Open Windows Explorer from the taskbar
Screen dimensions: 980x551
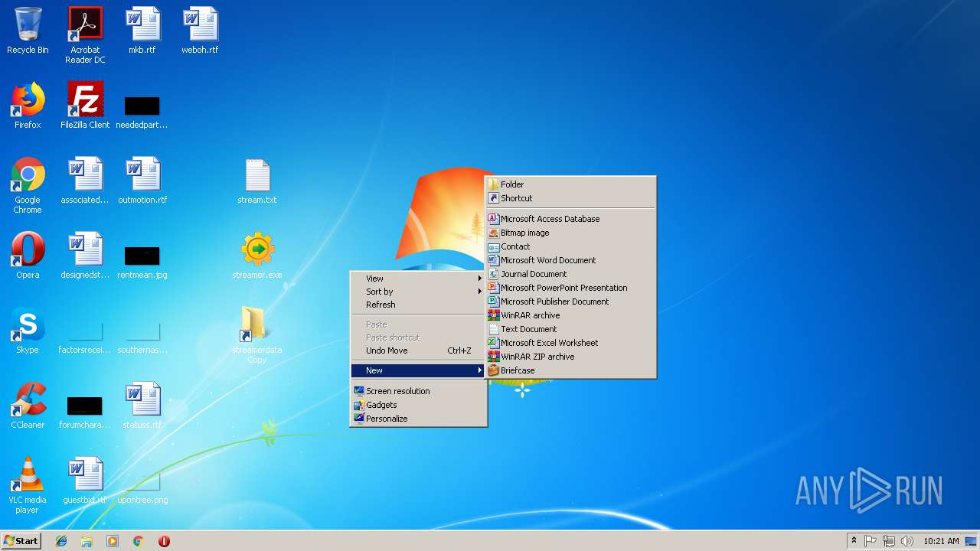(x=87, y=541)
